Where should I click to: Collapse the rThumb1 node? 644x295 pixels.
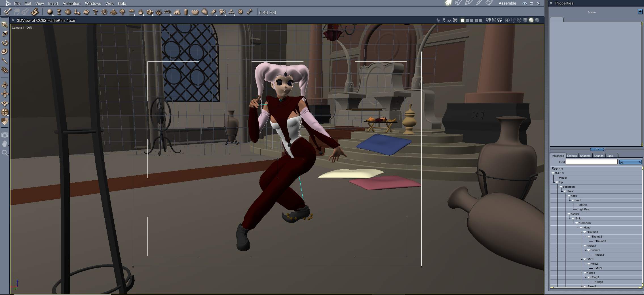pos(585,232)
